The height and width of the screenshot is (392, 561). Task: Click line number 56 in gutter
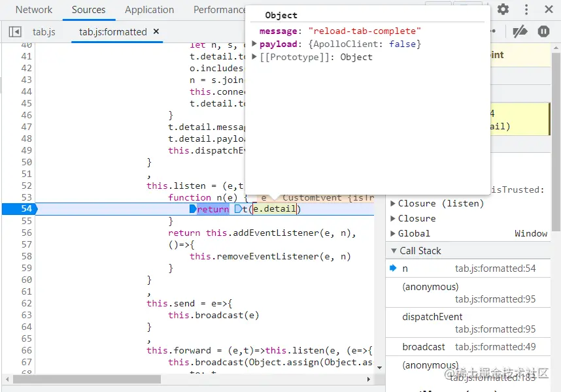click(26, 233)
